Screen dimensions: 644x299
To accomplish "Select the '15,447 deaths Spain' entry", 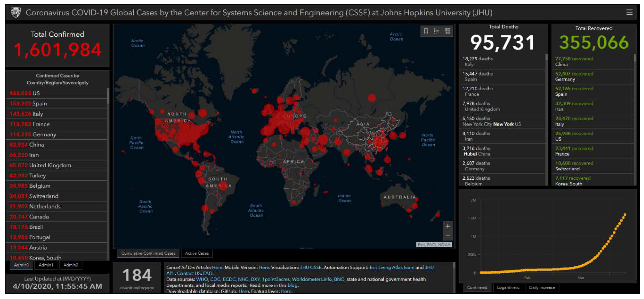I will (x=502, y=76).
